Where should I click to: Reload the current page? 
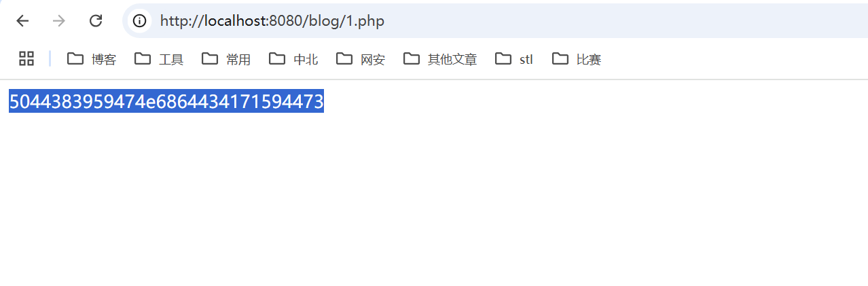coord(96,20)
